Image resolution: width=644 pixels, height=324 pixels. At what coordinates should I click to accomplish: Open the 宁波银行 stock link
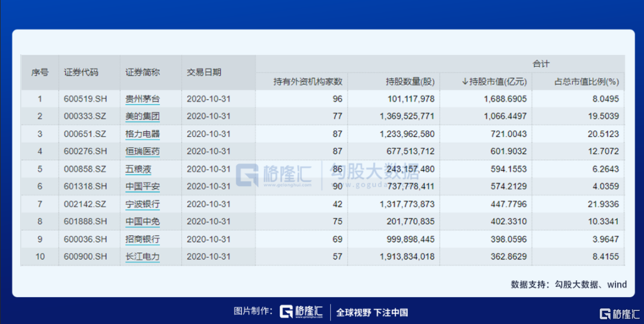pyautogui.click(x=143, y=204)
